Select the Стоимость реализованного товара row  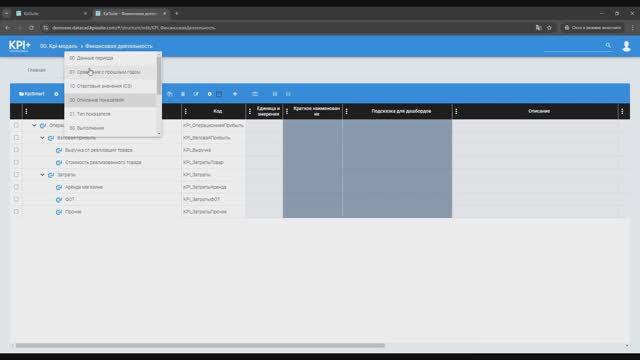click(x=103, y=162)
